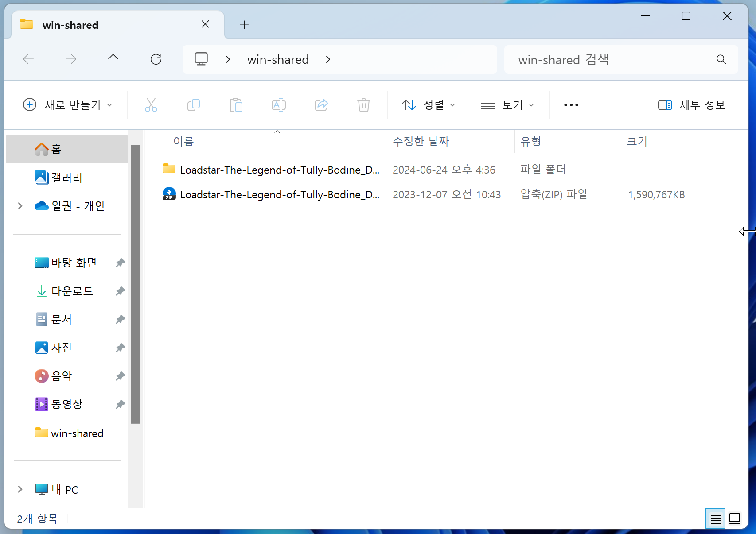The width and height of the screenshot is (756, 534).
Task: Close the win-shared tab
Action: click(205, 24)
